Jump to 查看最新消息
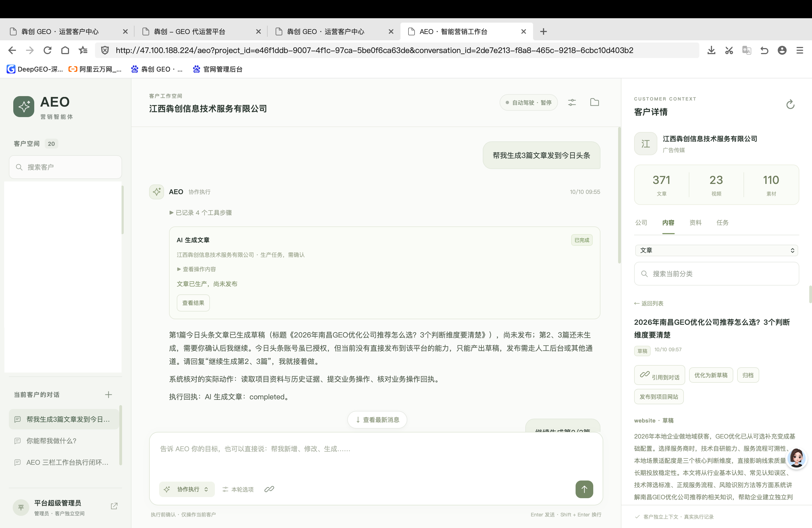812x528 pixels. pos(377,419)
